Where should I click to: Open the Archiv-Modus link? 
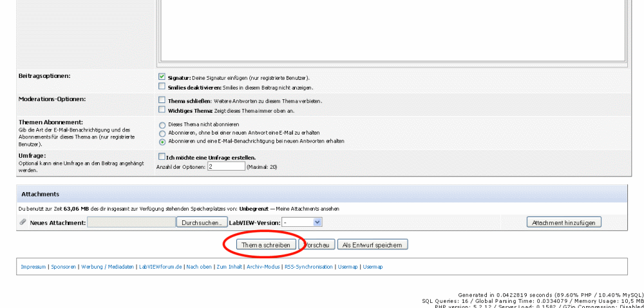tap(263, 267)
